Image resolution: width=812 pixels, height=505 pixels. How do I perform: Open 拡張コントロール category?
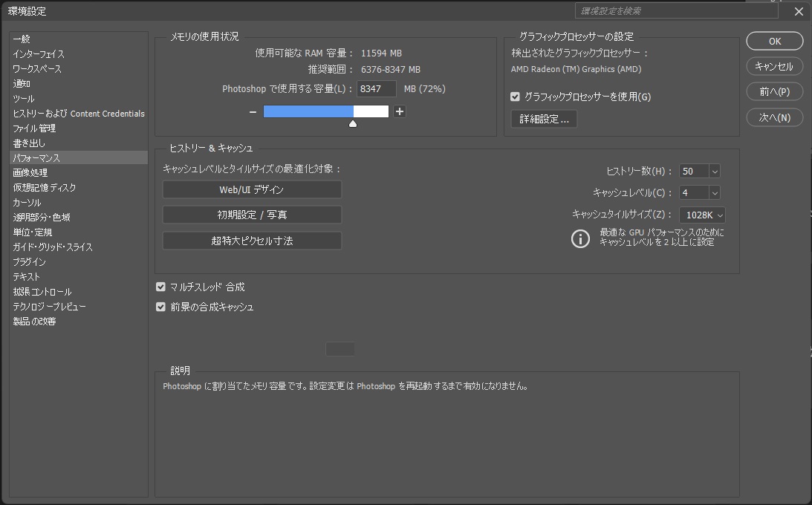[79, 292]
